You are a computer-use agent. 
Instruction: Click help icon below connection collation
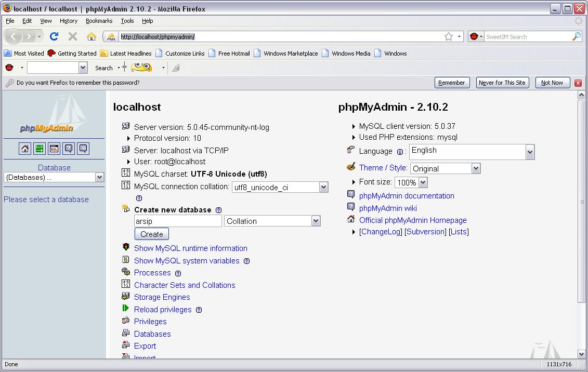[x=139, y=198]
